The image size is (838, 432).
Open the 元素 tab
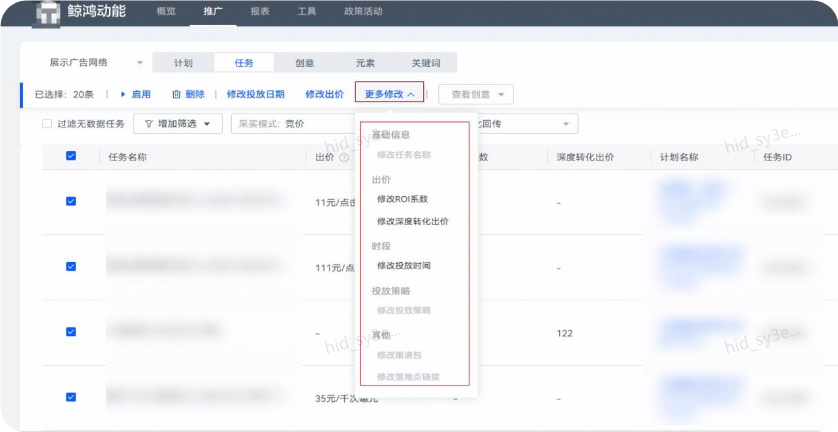[365, 63]
